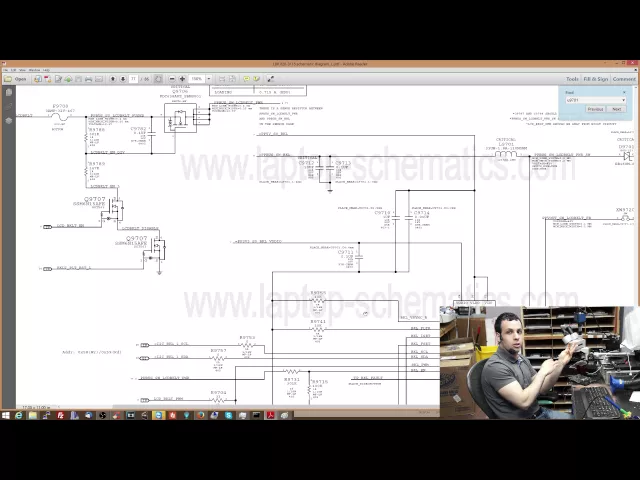Zoom in with the plus icon

(182, 79)
